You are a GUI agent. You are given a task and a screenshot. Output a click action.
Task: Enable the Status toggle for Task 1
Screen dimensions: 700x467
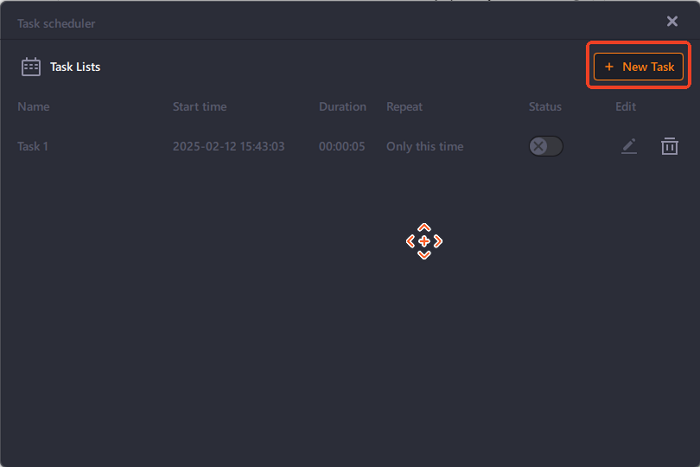[x=546, y=146]
